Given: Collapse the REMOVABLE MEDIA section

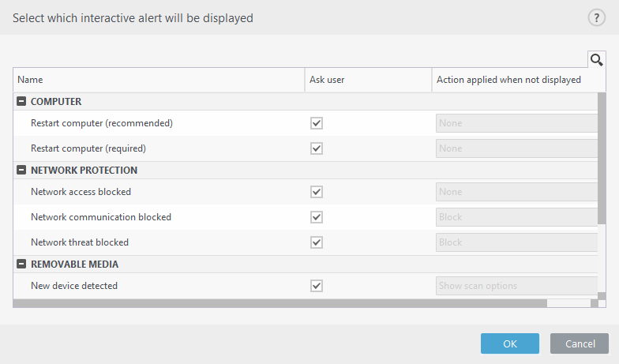Looking at the screenshot, I should [x=21, y=264].
